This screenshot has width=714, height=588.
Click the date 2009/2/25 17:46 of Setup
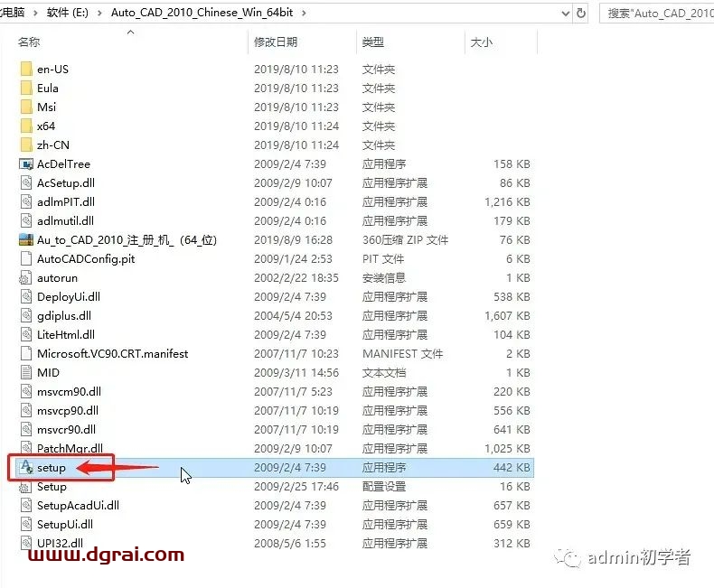tap(296, 487)
